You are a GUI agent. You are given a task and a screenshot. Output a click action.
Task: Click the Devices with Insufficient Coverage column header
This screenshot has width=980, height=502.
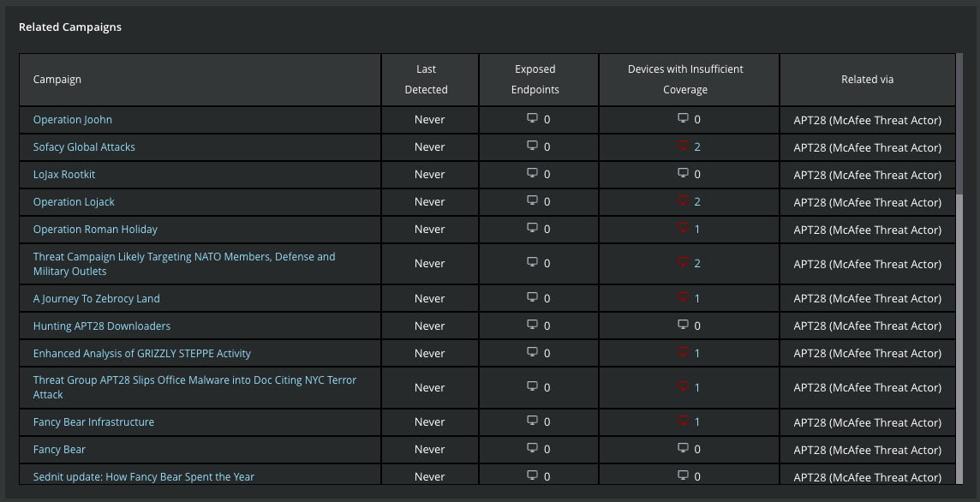tap(690, 80)
